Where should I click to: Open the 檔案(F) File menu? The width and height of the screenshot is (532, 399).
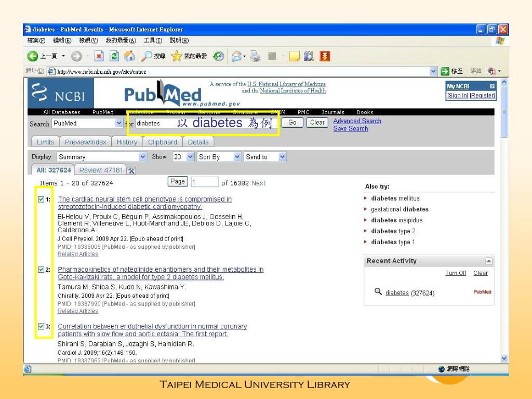pos(36,41)
